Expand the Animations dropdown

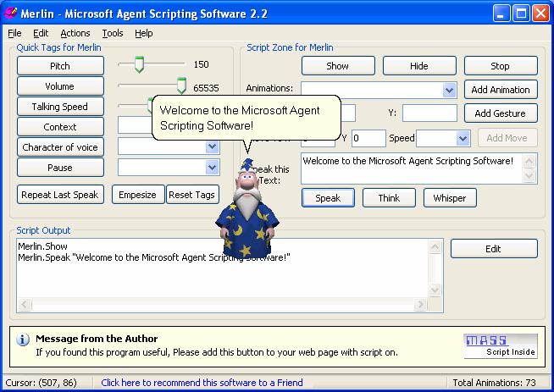(450, 90)
